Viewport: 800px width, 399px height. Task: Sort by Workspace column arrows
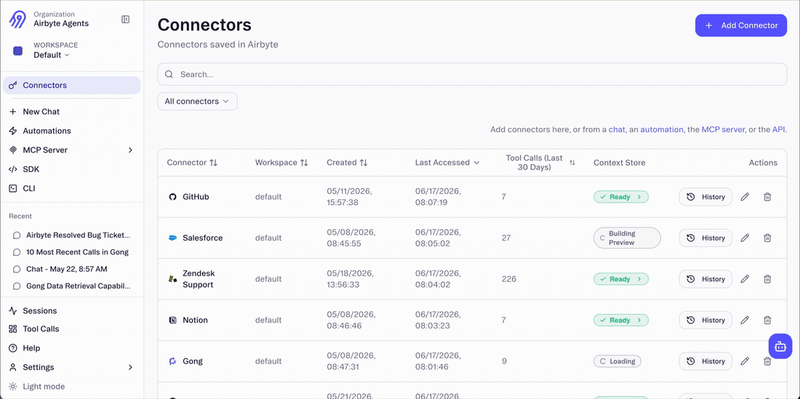click(x=304, y=163)
